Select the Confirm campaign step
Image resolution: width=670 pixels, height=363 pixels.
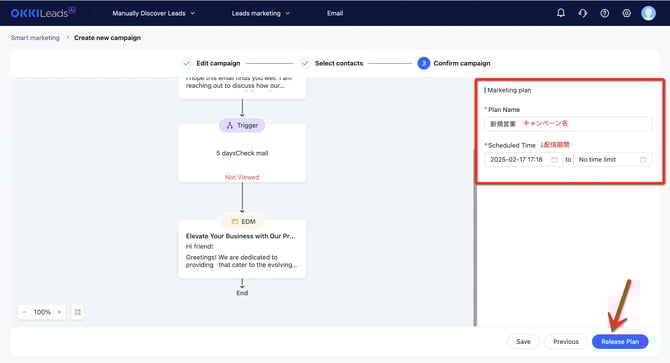point(454,63)
